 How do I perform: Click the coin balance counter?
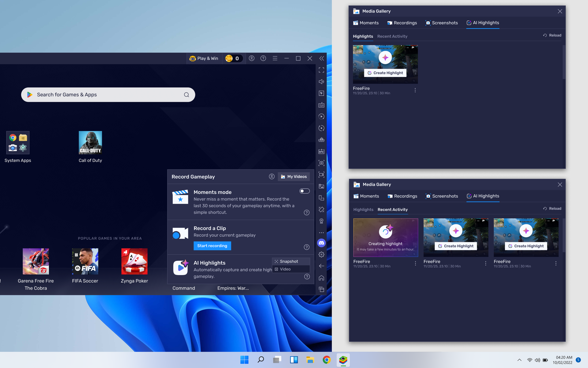click(233, 58)
